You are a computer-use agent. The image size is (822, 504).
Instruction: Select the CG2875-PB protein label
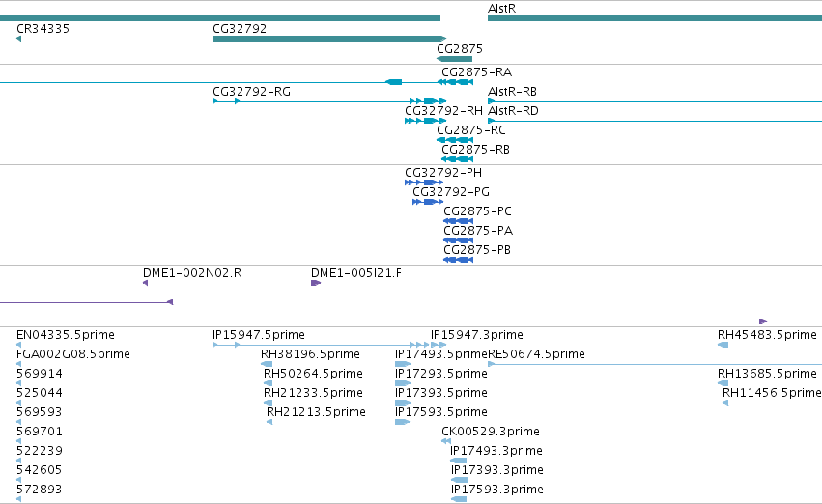tap(477, 250)
